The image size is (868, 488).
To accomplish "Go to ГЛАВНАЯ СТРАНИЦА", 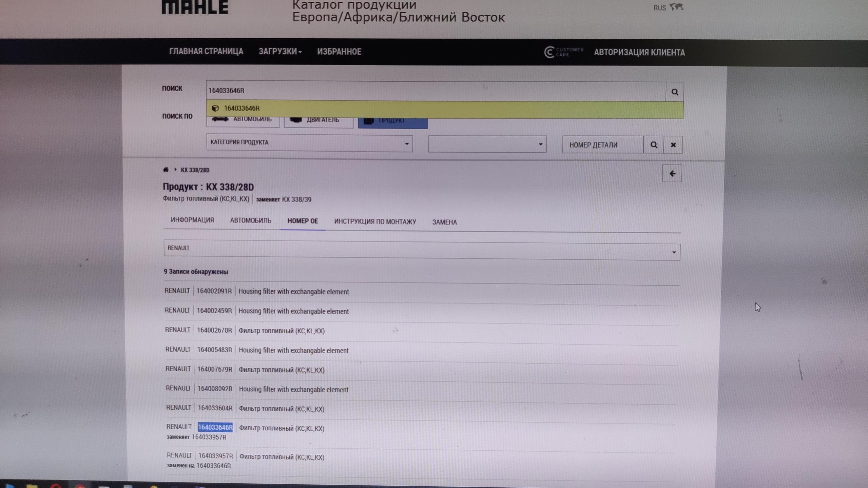I will click(x=206, y=51).
